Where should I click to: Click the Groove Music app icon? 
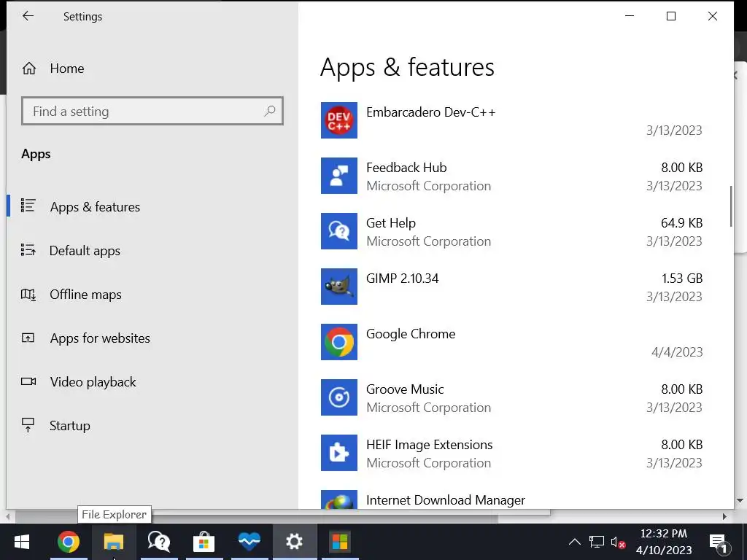[338, 397]
